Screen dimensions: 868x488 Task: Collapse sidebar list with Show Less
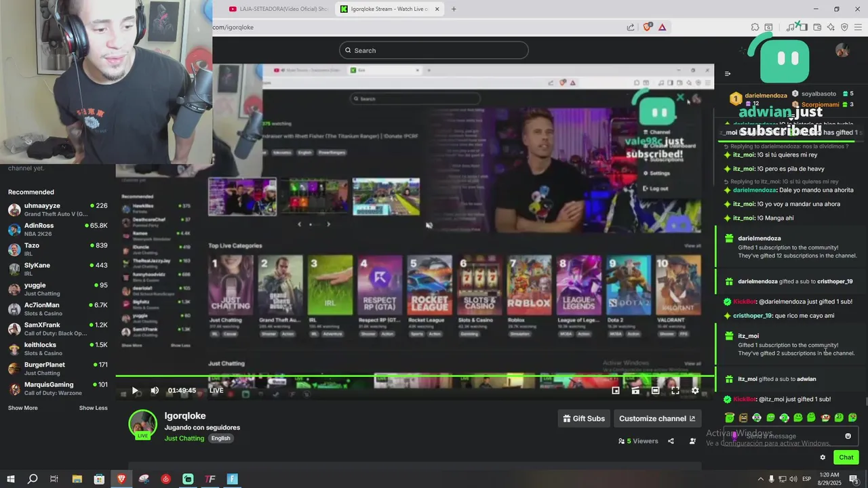[x=93, y=408]
